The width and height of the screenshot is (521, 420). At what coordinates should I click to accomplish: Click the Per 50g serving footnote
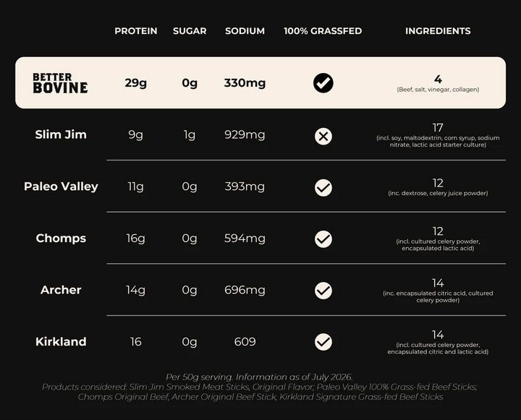[259, 377]
